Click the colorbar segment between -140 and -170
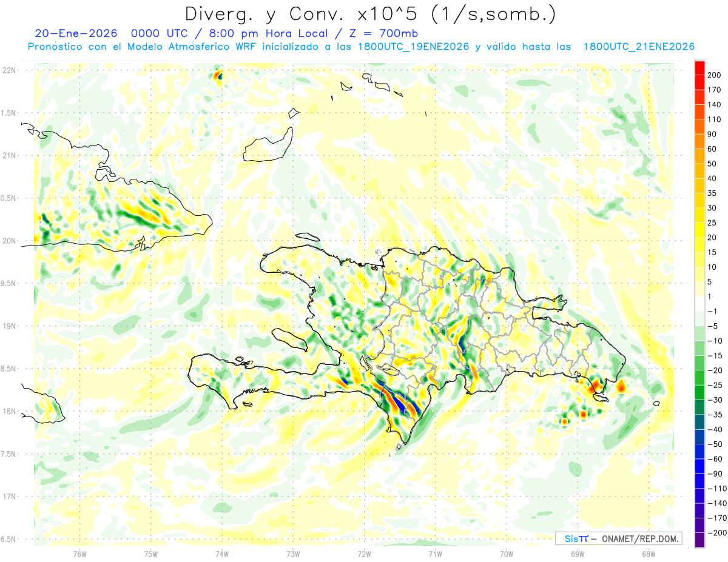This screenshot has height=562, width=728. click(x=699, y=511)
